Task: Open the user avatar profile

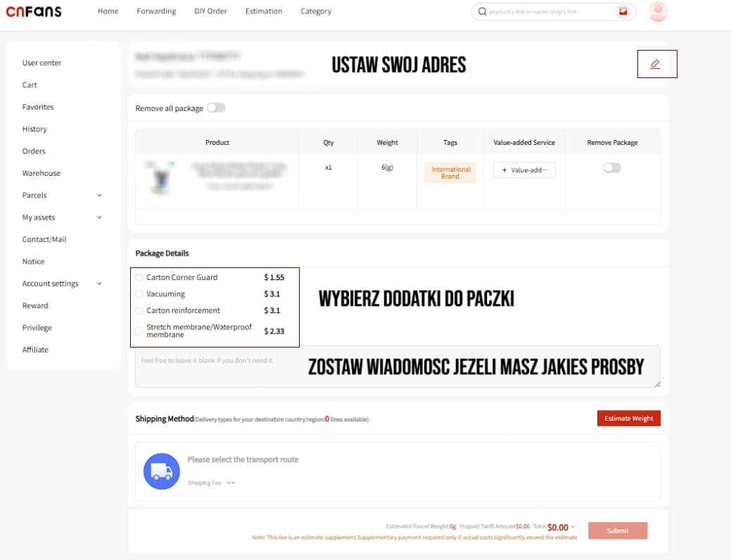Action: [658, 12]
